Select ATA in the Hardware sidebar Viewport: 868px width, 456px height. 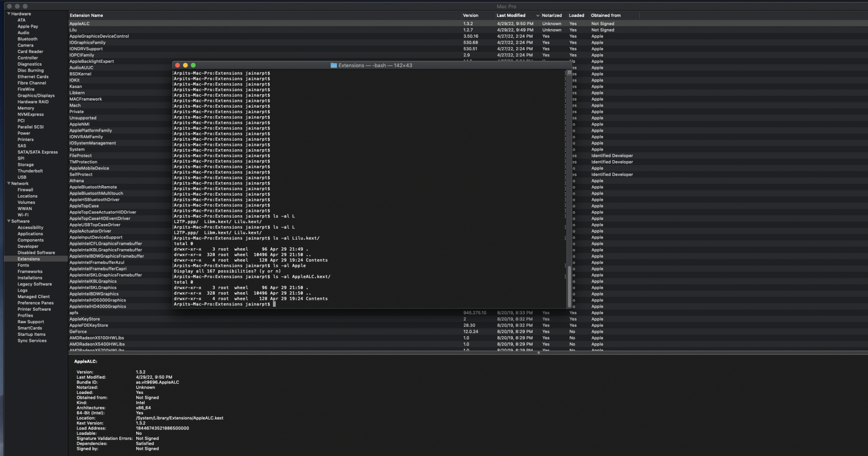21,20
